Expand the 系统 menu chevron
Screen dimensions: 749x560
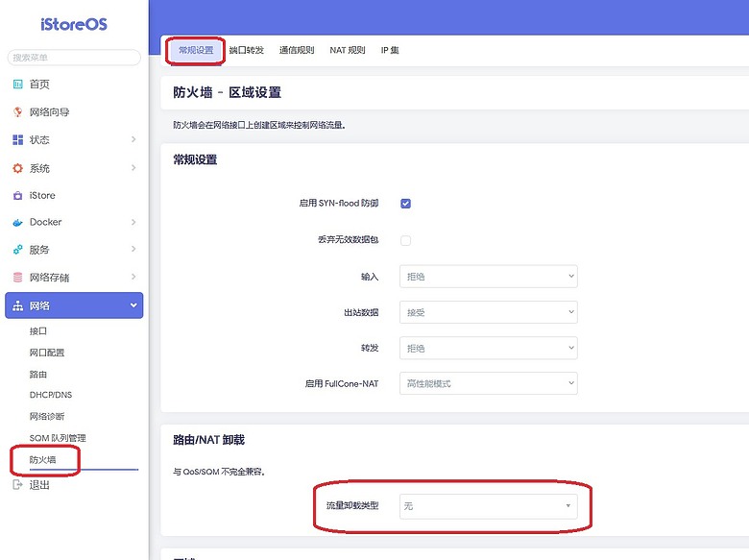click(x=133, y=168)
